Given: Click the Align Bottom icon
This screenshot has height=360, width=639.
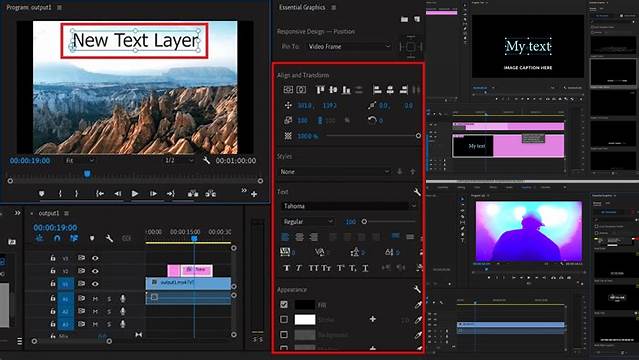Looking at the screenshot, I should [346, 90].
